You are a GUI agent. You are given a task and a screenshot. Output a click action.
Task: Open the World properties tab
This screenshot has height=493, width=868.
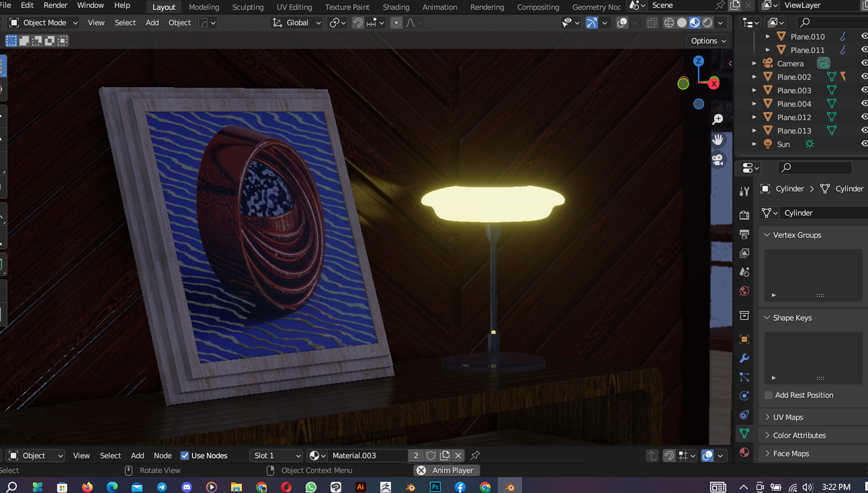[744, 291]
